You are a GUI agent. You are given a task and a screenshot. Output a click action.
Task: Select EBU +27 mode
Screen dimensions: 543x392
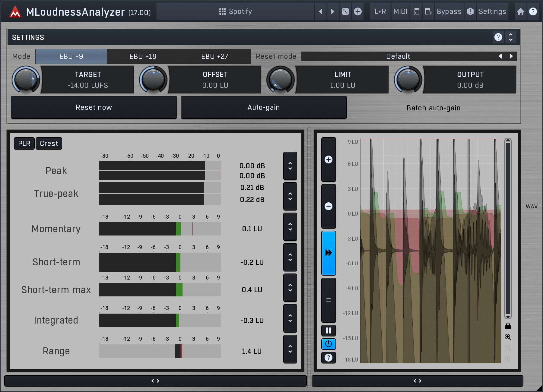click(x=214, y=56)
